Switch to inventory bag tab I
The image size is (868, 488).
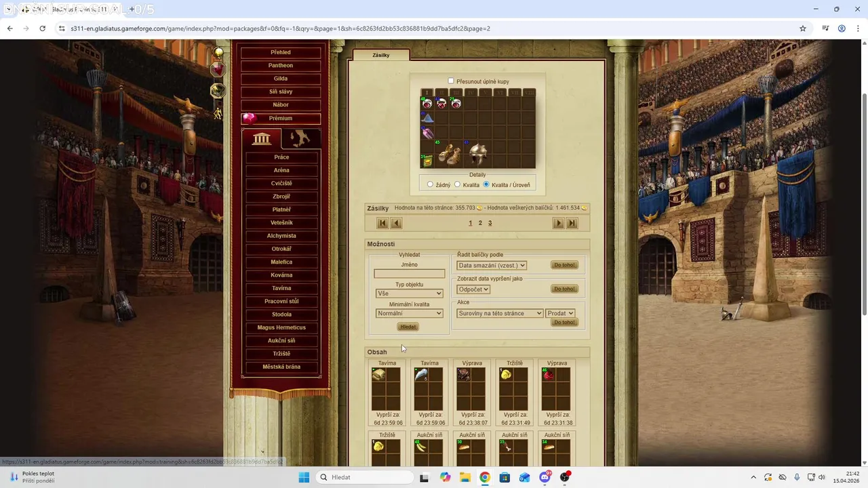[x=427, y=93]
